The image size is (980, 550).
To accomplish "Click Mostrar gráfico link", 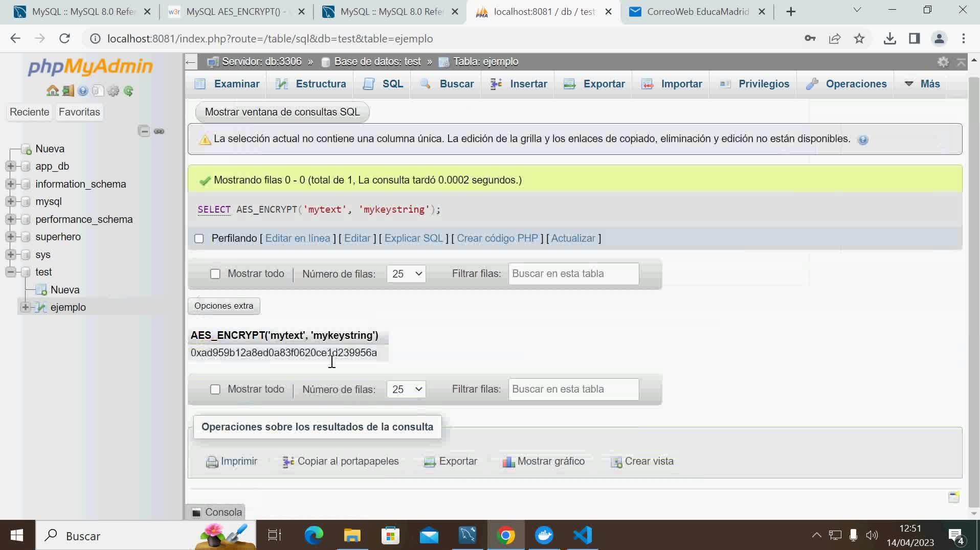I will point(543,462).
